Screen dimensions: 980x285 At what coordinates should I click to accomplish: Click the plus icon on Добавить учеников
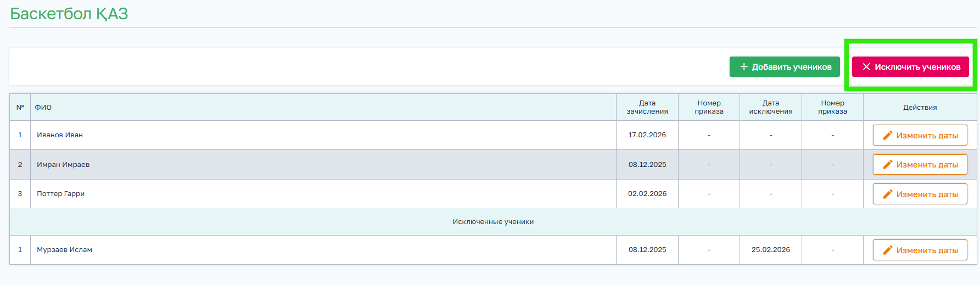point(744,67)
